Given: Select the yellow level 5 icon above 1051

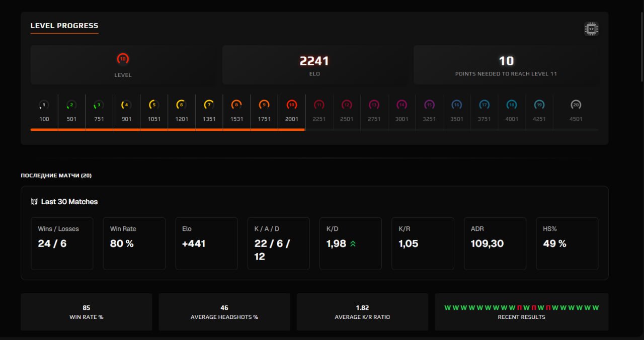Looking at the screenshot, I should point(154,105).
